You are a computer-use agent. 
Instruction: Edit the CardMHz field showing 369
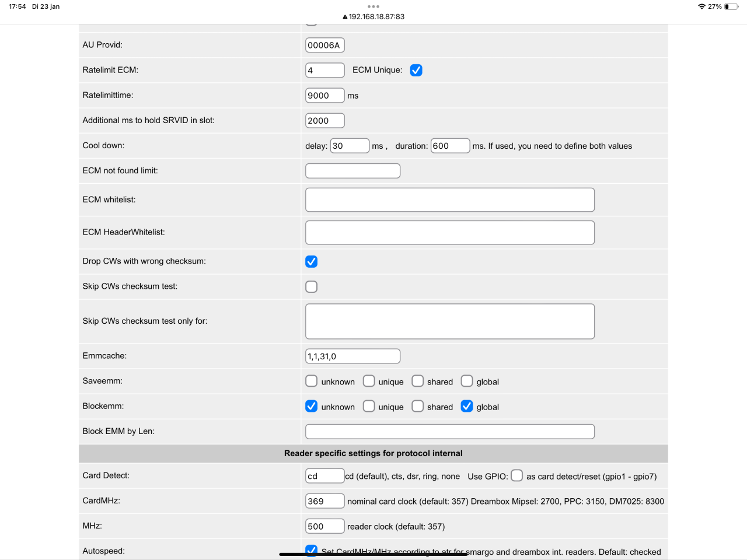click(x=325, y=501)
